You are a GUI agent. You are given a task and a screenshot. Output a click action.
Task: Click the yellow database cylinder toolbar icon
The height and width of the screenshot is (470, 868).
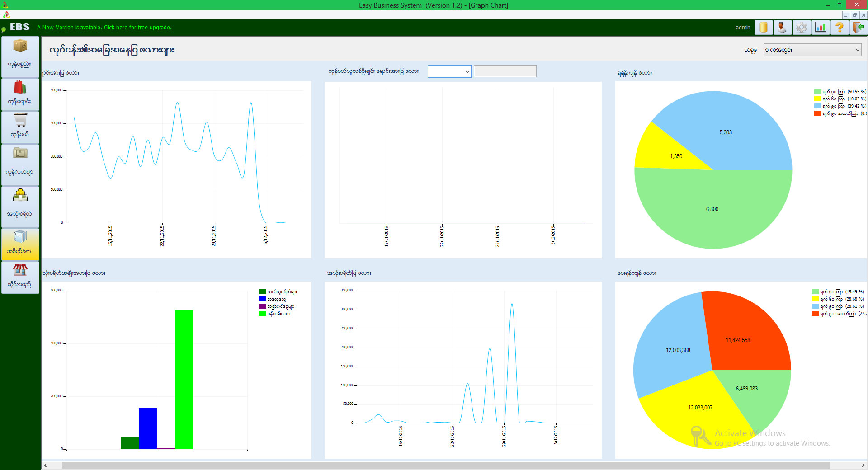(x=764, y=28)
